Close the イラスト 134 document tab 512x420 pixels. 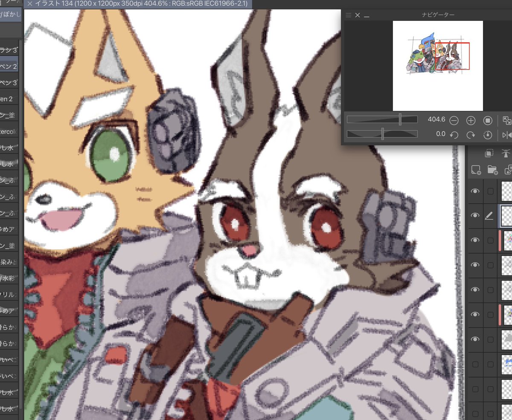[x=29, y=4]
